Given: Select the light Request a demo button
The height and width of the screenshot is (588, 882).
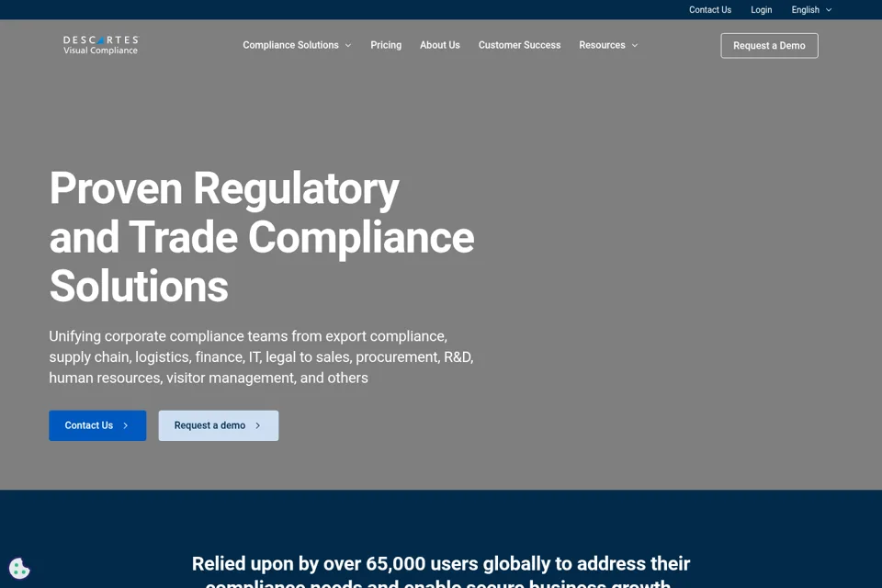Looking at the screenshot, I should tap(219, 425).
